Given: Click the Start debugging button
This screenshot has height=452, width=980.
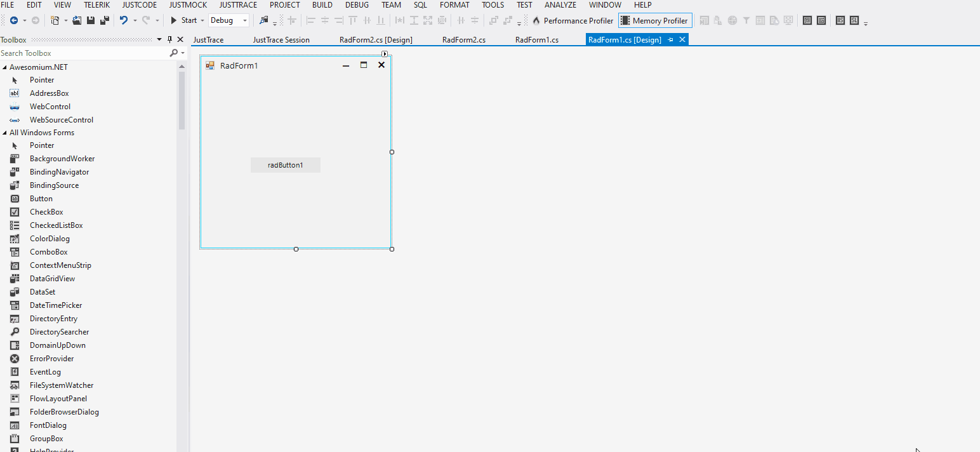Looking at the screenshot, I should 183,20.
